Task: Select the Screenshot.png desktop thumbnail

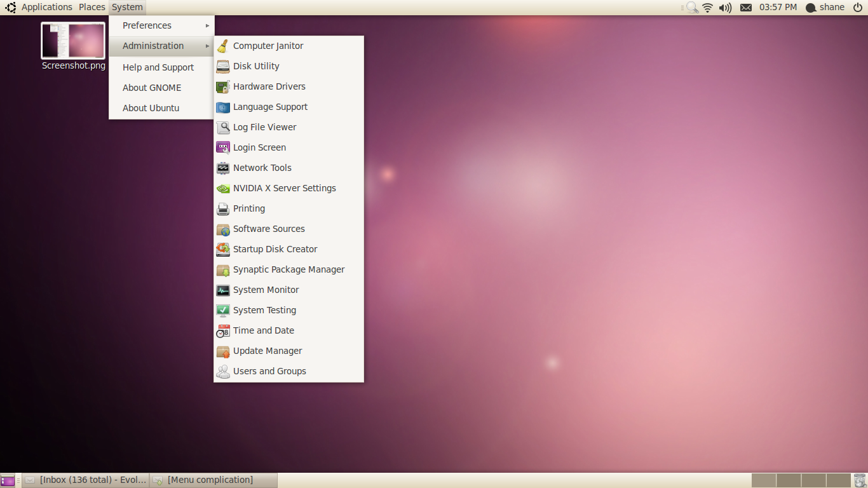Action: pyautogui.click(x=73, y=41)
